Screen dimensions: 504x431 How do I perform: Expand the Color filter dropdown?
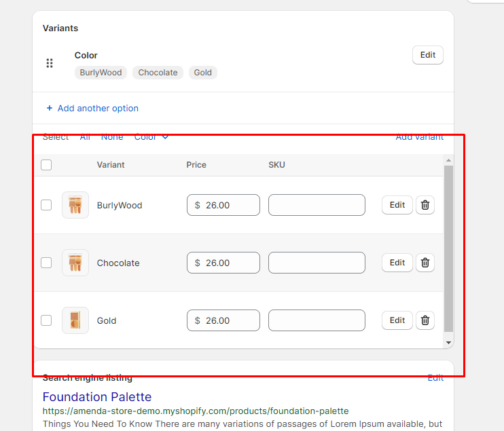(x=151, y=137)
